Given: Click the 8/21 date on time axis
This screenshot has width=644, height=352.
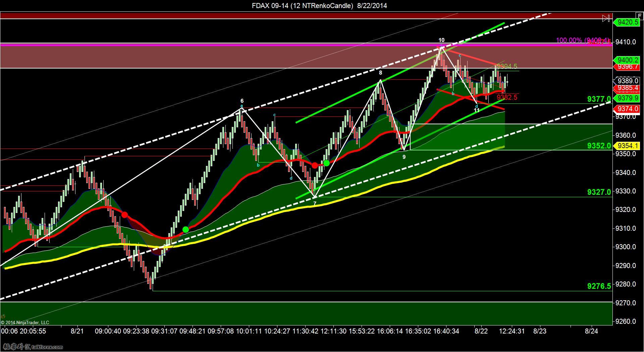Looking at the screenshot, I should [x=77, y=331].
